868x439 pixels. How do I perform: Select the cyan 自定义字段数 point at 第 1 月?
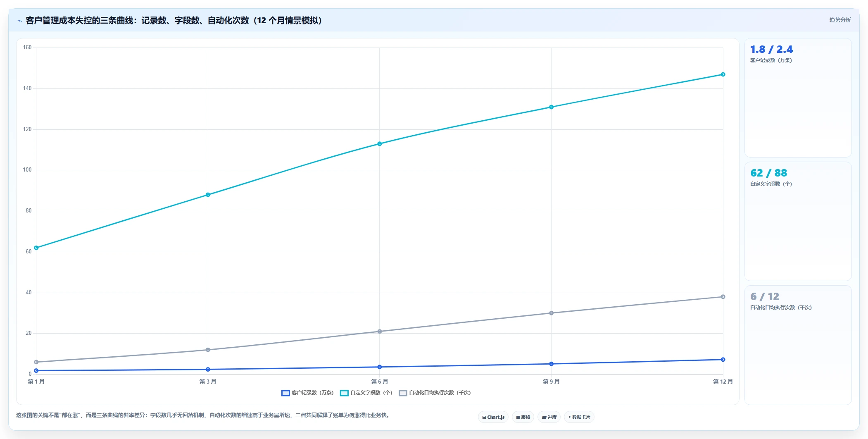point(36,248)
